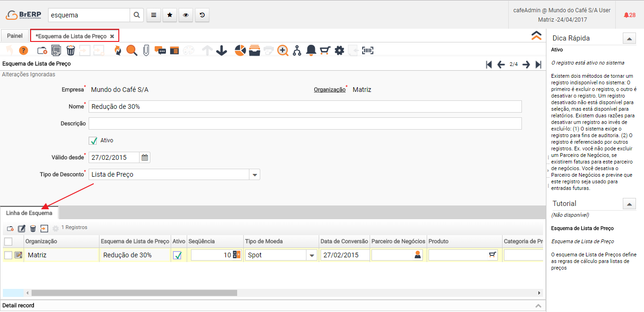
Task: Open the bell notification icon in toolbar
Action: [311, 50]
